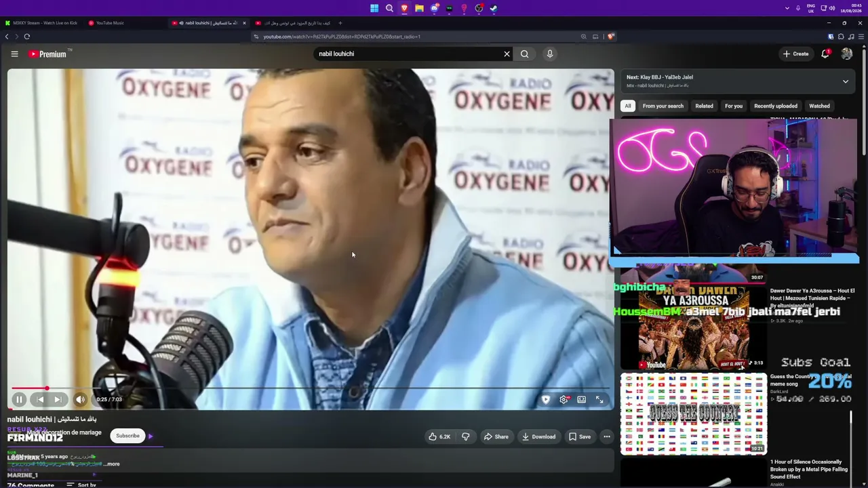Select the Watched filter chip
This screenshot has height=488, width=868.
point(819,106)
